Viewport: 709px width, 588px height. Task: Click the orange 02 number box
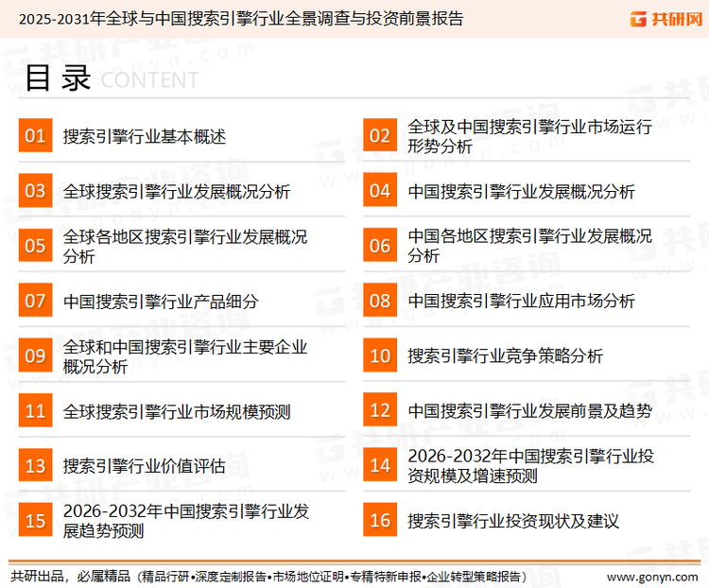point(380,135)
